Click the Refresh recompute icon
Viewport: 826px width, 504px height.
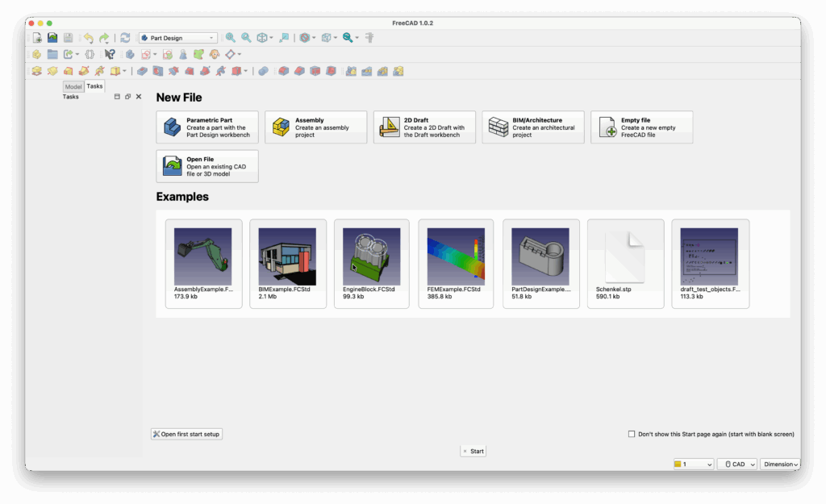point(125,38)
